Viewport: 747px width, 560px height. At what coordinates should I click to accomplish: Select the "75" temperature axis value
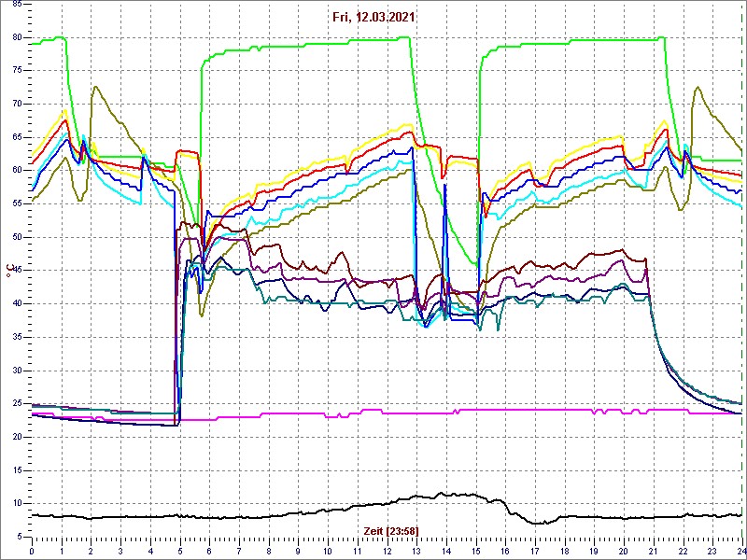pos(16,71)
